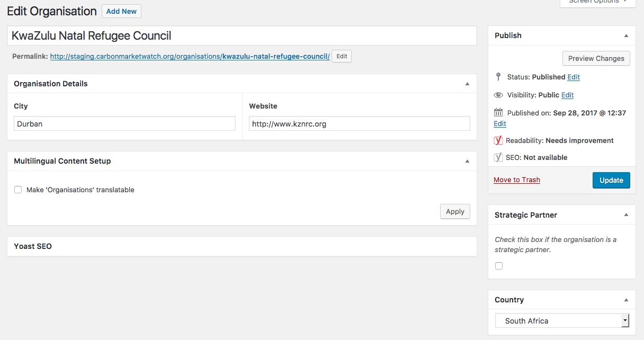Click the Website input field
Viewport: 644px width, 340px height.
[360, 124]
